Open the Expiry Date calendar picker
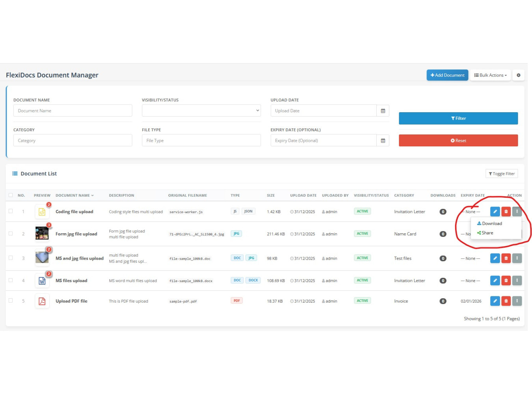 (383, 141)
